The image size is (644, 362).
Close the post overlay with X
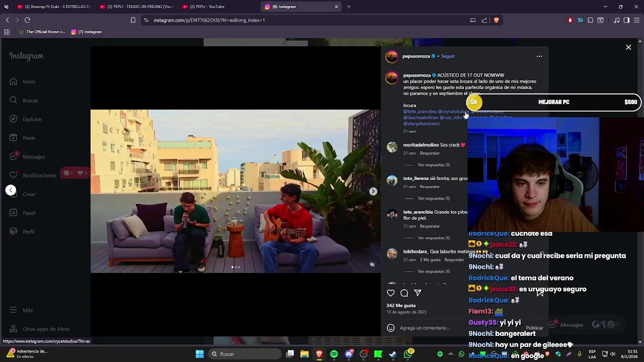[x=628, y=47]
